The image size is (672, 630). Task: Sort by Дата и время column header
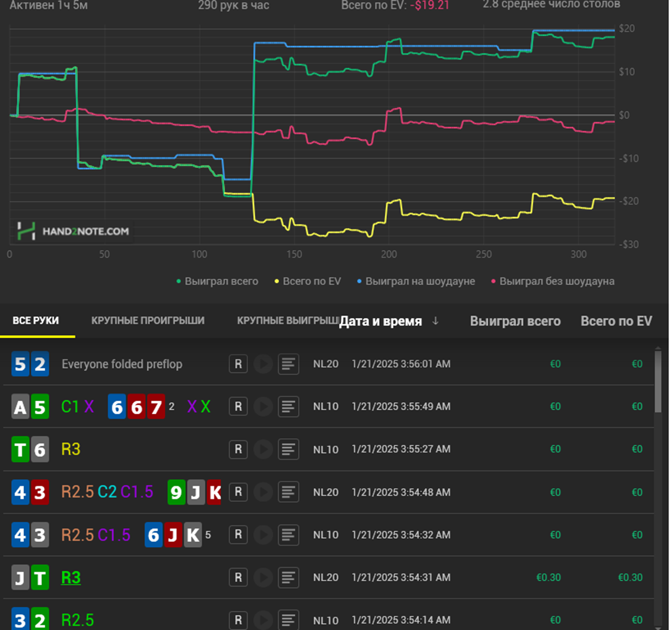[x=380, y=321]
